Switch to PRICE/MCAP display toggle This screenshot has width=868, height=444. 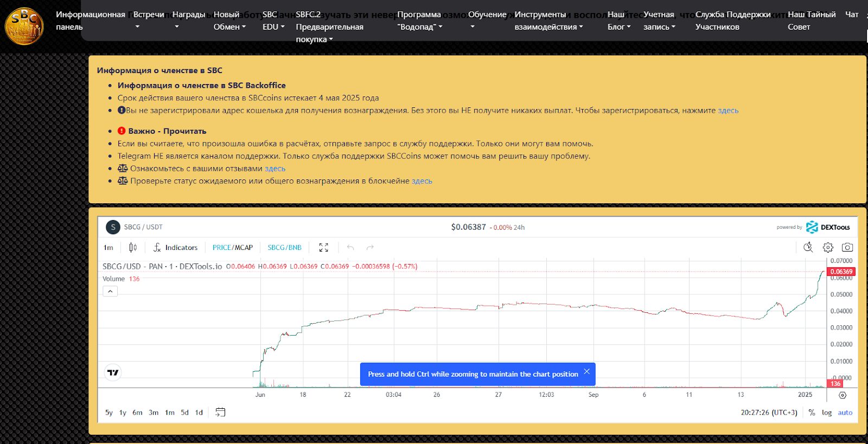(x=233, y=247)
